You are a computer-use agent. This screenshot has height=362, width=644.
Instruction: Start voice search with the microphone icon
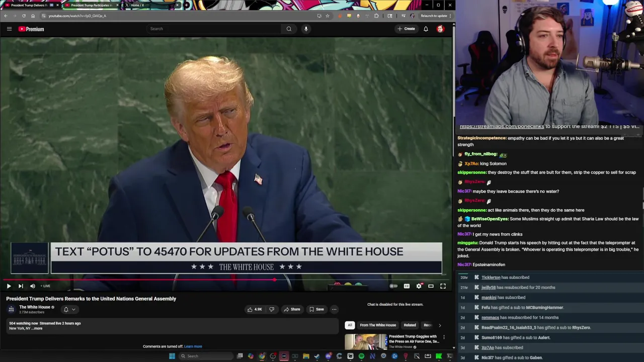click(306, 29)
